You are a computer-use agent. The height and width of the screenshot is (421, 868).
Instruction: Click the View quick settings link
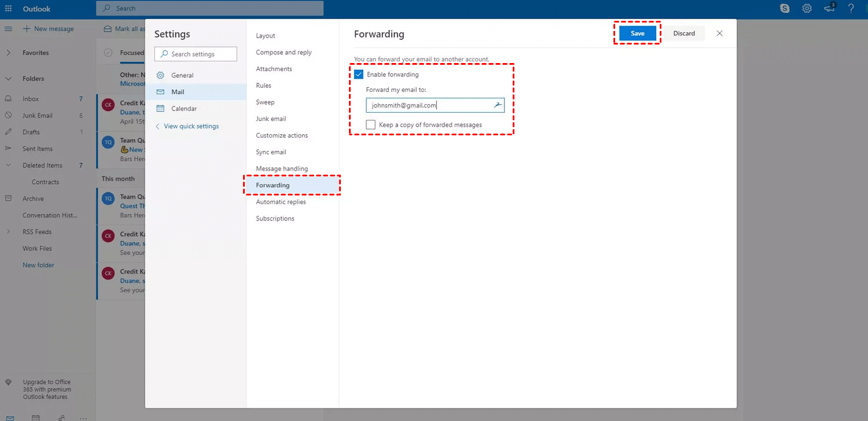pyautogui.click(x=191, y=126)
